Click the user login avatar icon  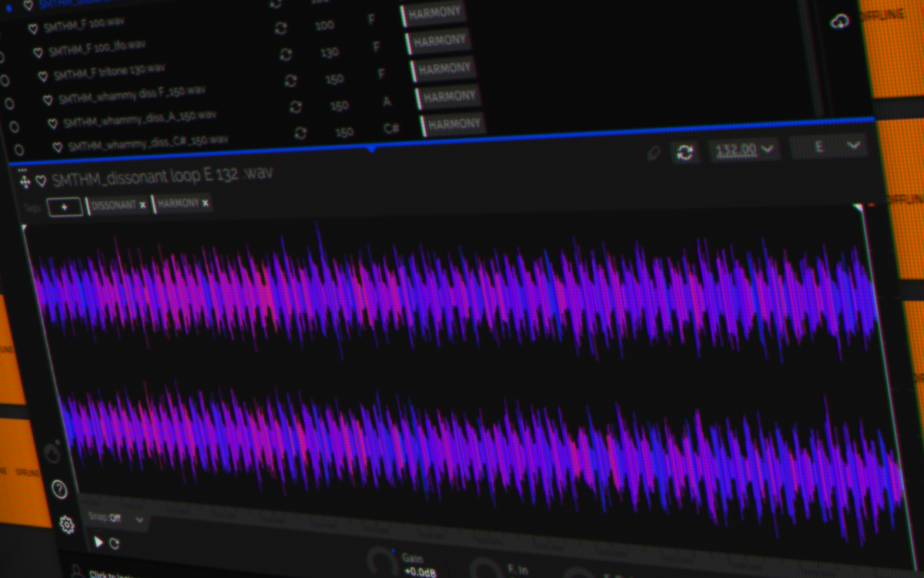76,572
